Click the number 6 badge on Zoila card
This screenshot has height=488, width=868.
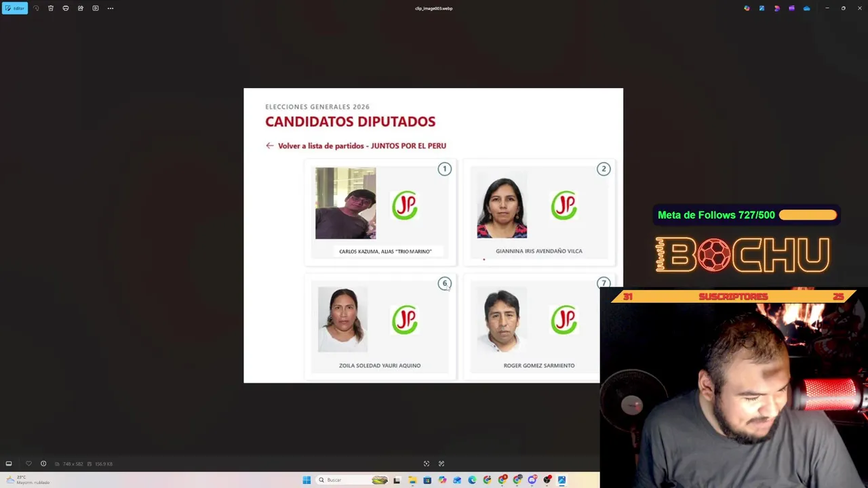(445, 283)
